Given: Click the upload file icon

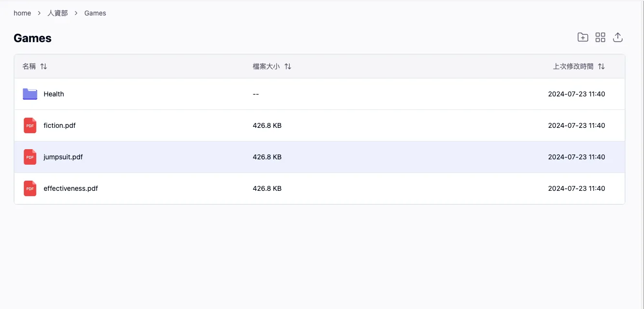Looking at the screenshot, I should [618, 37].
